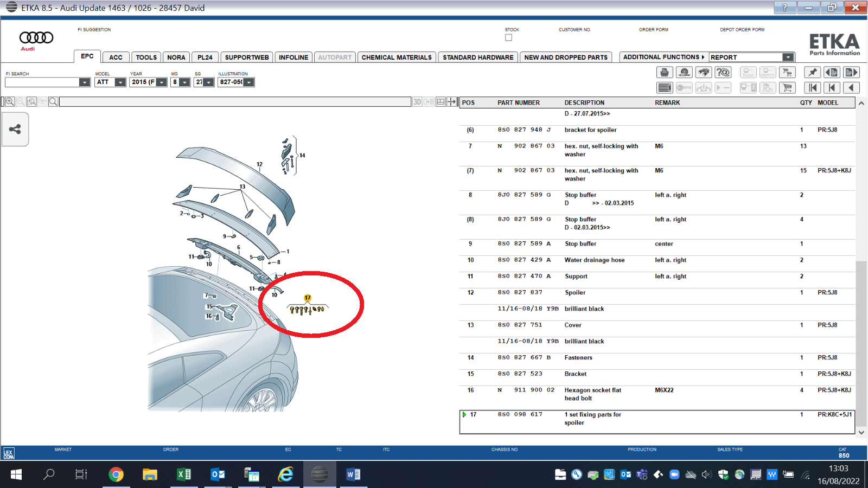This screenshot has width=868, height=488.
Task: Click the zoom-in magnifier above the illustration
Action: [x=10, y=102]
